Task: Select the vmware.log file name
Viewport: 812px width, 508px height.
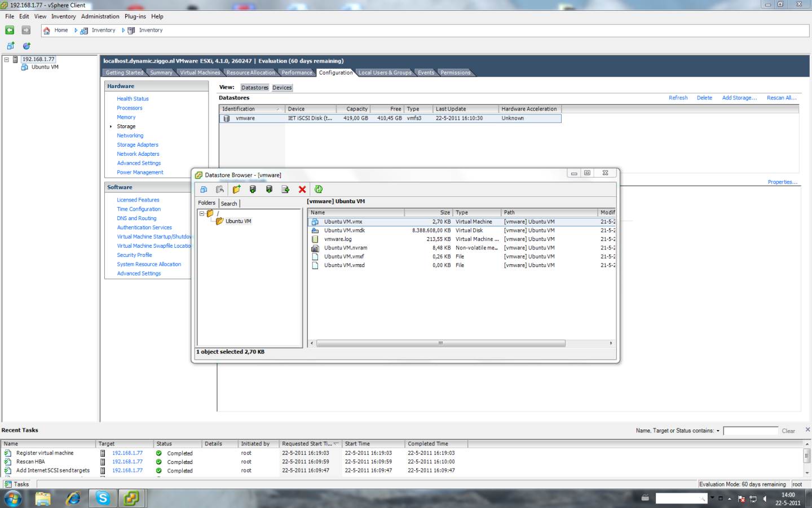Action: (x=338, y=239)
